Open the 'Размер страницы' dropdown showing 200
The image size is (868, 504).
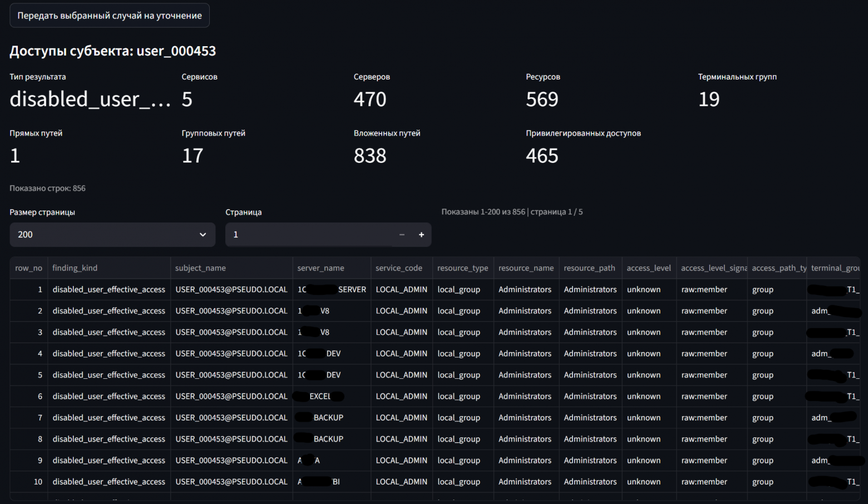pos(112,235)
